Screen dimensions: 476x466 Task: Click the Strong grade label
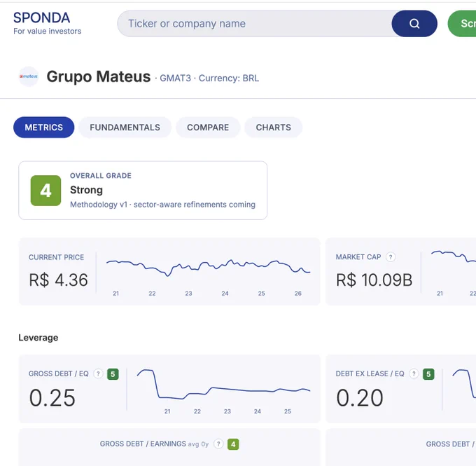pyautogui.click(x=87, y=190)
